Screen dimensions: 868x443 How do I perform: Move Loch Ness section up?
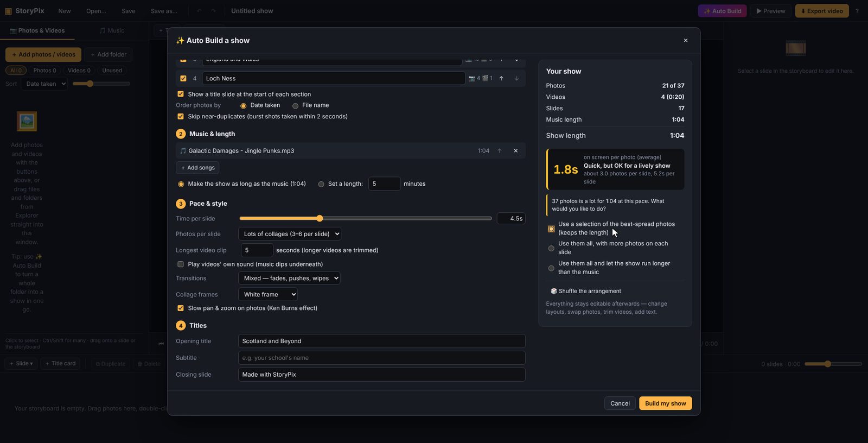click(x=501, y=78)
